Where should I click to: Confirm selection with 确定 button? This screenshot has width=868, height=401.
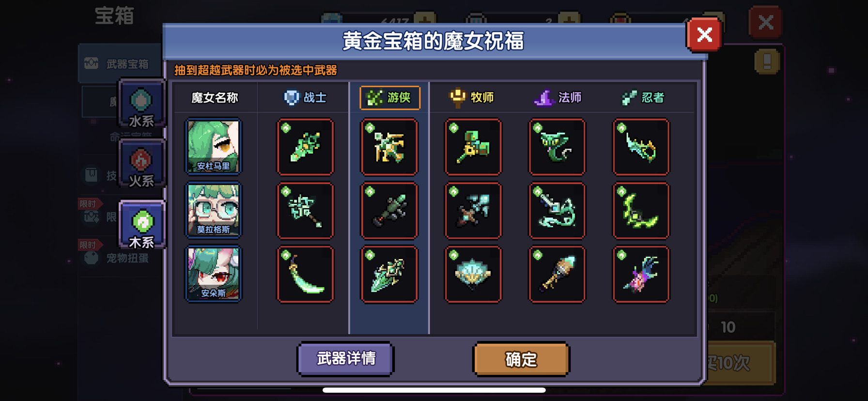521,359
